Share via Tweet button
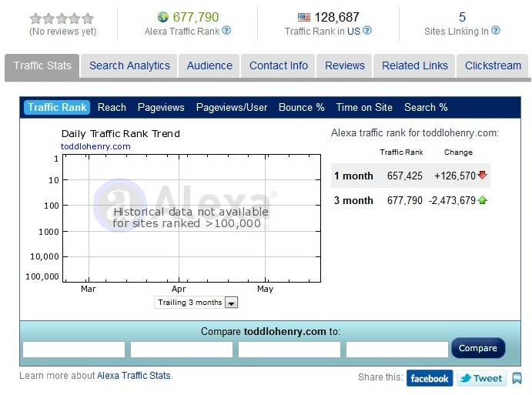 481,378
